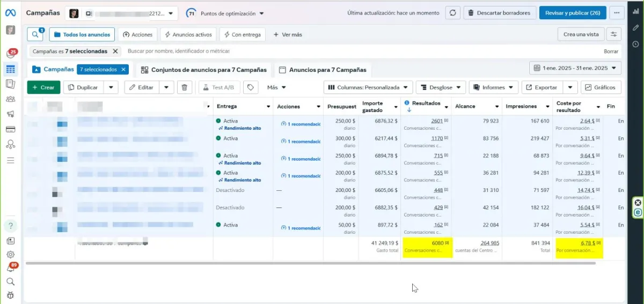Click the refresh data icon
This screenshot has width=644, height=304.
coord(453,13)
